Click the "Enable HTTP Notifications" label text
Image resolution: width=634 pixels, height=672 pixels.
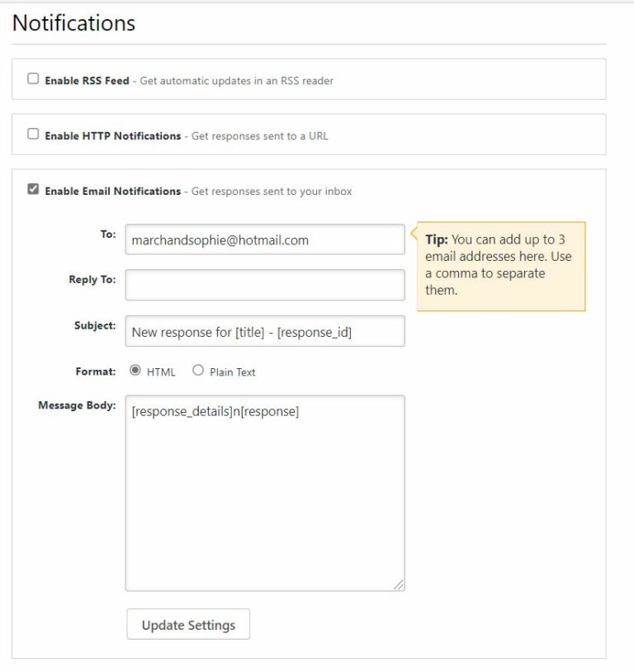pos(112,135)
